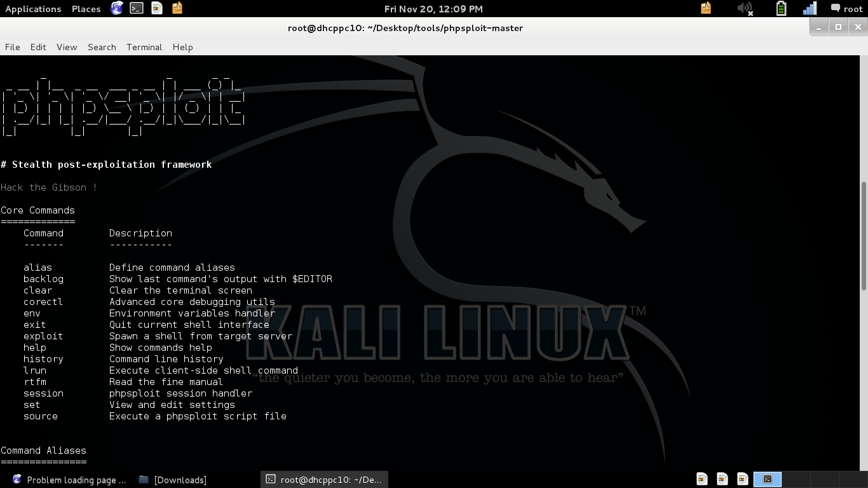Launch the Iceweasel browser from the top panel
Screen dimensions: 868x488
coord(116,9)
